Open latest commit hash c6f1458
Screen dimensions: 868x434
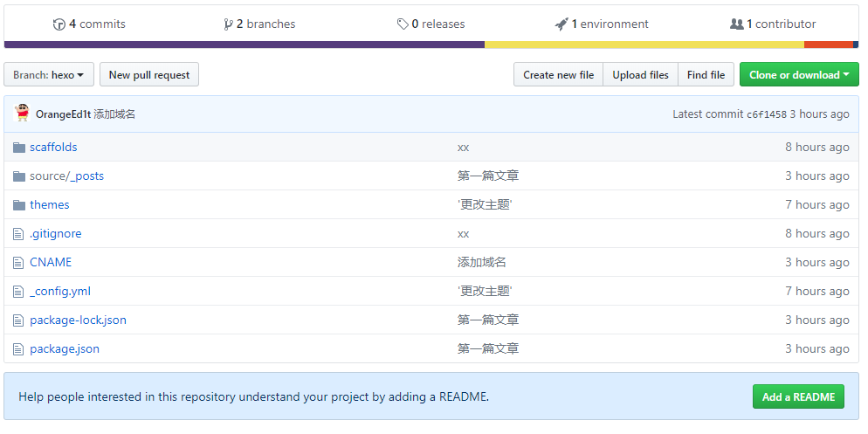(766, 114)
